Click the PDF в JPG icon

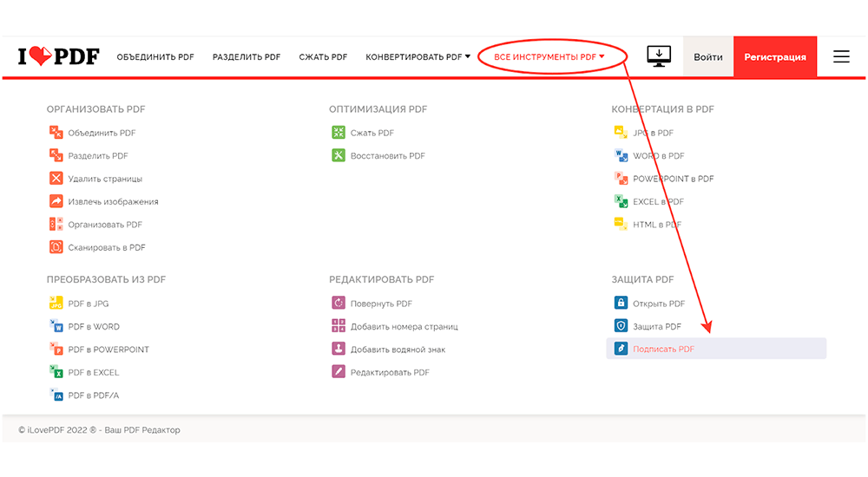click(x=56, y=304)
